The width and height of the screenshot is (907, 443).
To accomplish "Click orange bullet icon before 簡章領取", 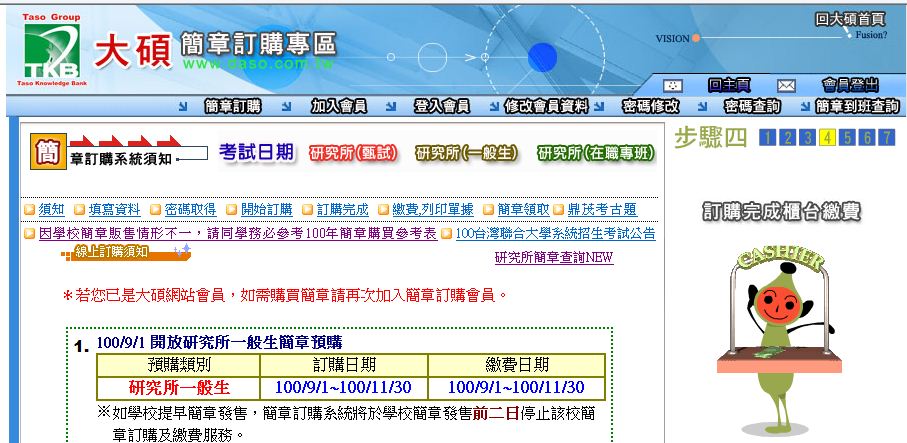I will pyautogui.click(x=488, y=210).
